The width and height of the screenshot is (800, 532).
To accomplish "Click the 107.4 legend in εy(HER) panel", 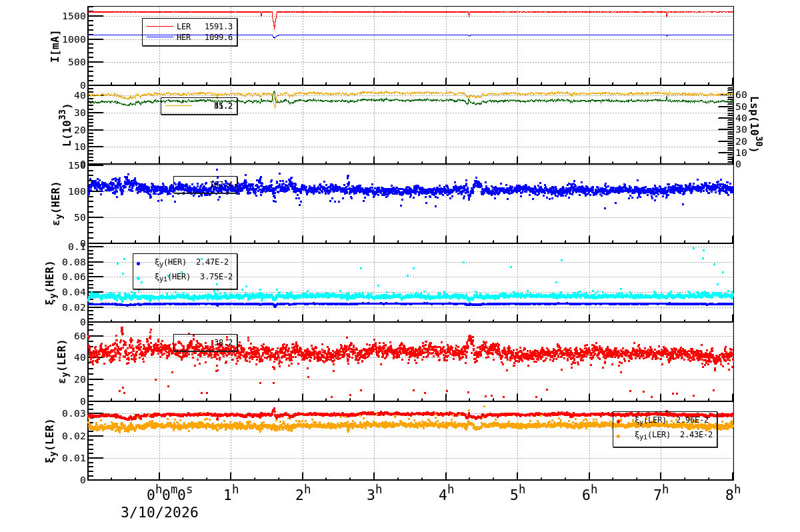I will click(x=205, y=185).
